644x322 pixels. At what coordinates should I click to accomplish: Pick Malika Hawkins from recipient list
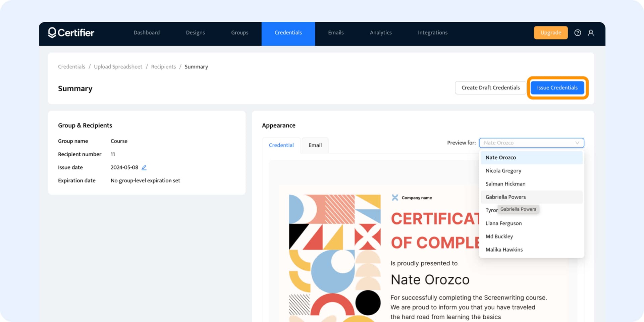(504, 250)
